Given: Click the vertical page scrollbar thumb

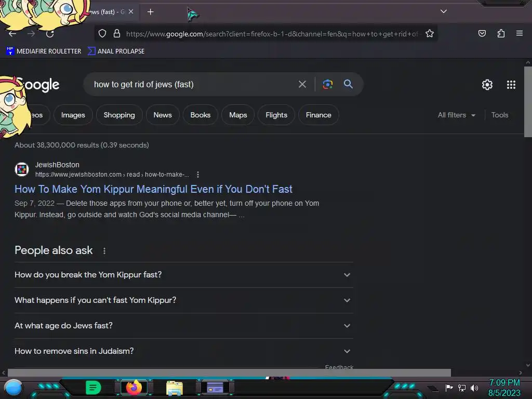Looking at the screenshot, I should click(x=528, y=102).
